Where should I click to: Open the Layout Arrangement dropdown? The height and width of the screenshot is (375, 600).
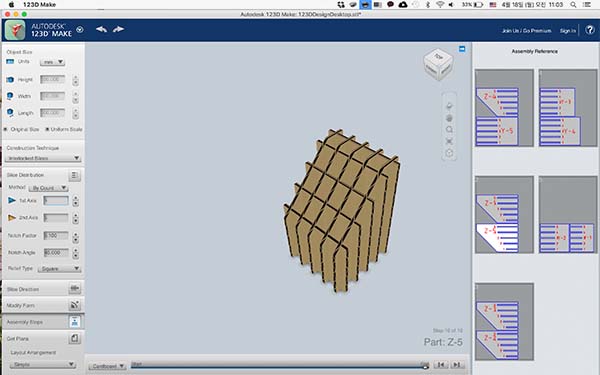tap(42, 364)
